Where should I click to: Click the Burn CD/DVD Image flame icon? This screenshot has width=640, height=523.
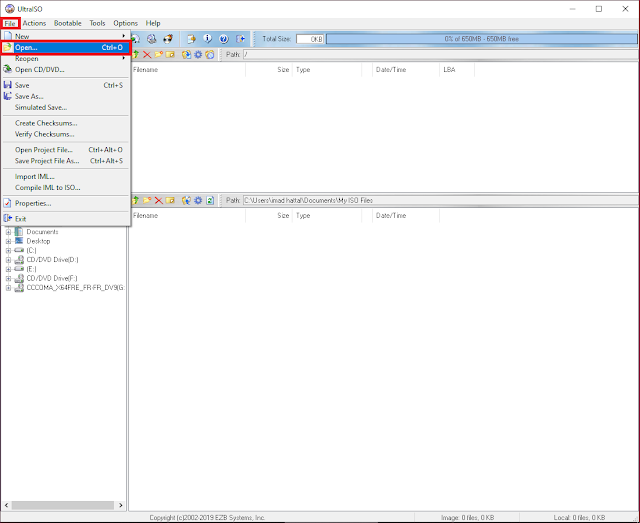click(x=168, y=39)
